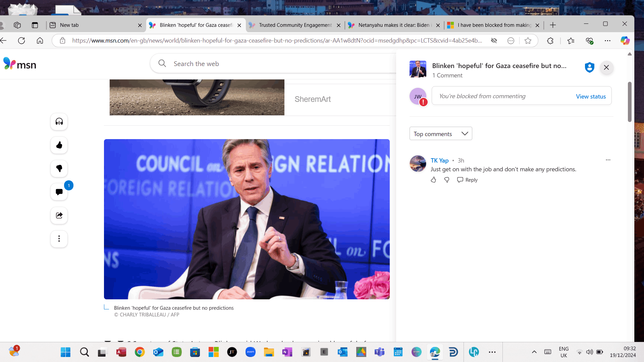Viewport: 644px width, 362px height.
Task: Open the article's vertical three-dot menu
Action: tap(59, 239)
